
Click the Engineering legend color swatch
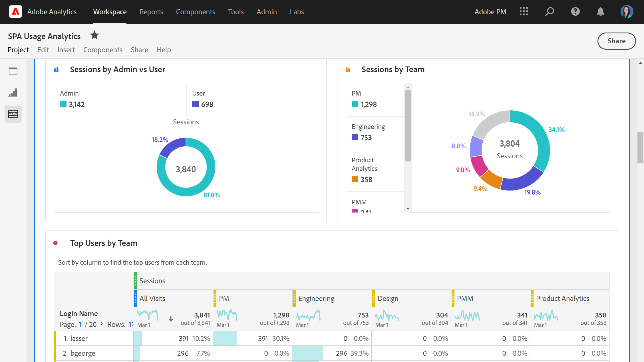[355, 137]
